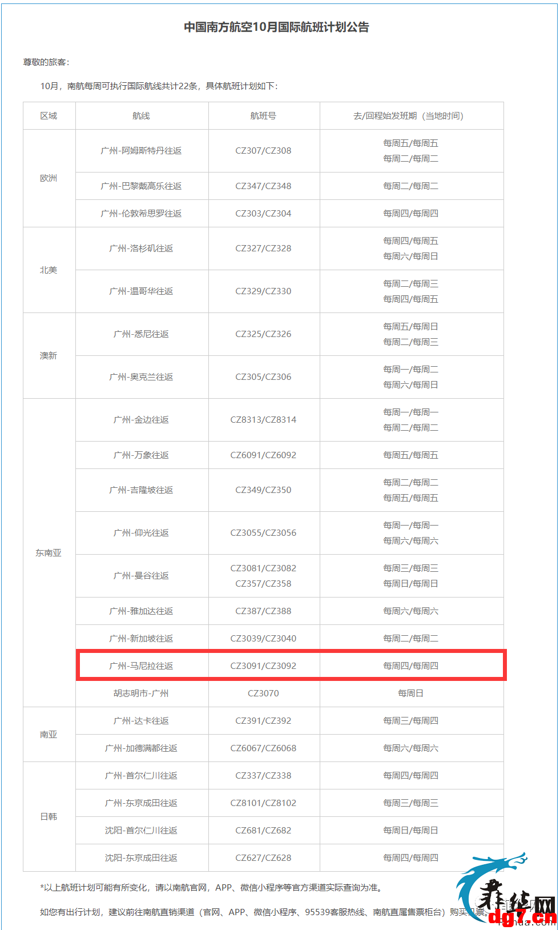Click flight number "CZ8313/CZ8314"

tap(263, 420)
